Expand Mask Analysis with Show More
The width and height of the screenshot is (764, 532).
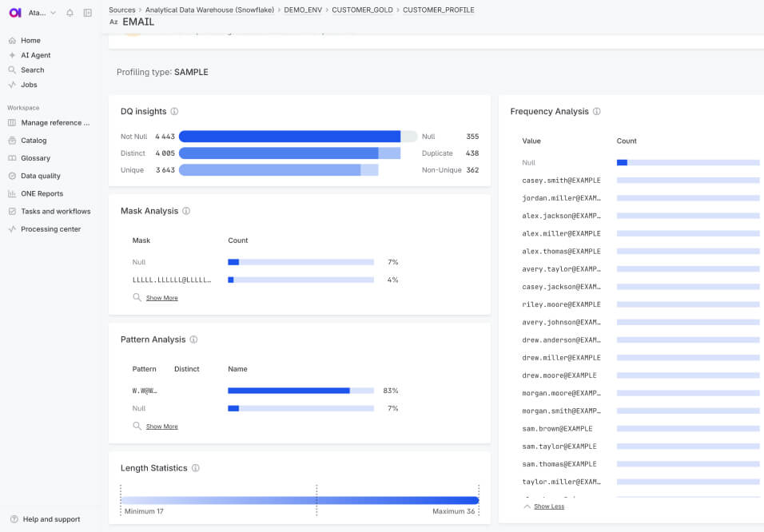click(161, 298)
